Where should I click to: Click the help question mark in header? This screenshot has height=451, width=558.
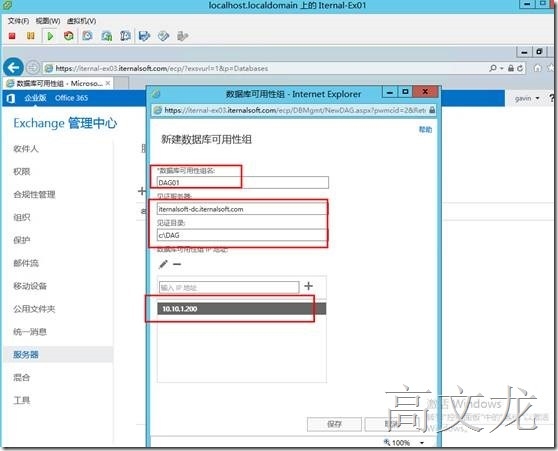pyautogui.click(x=552, y=98)
